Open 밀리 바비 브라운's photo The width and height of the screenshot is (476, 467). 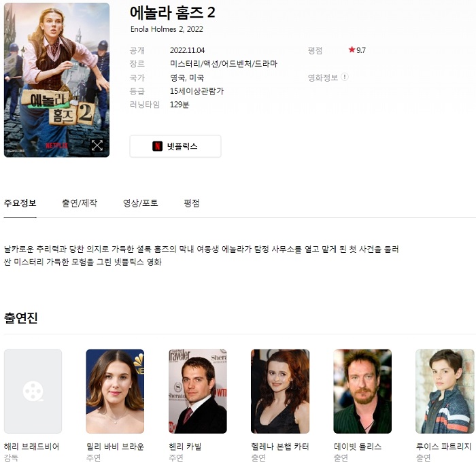pos(115,392)
